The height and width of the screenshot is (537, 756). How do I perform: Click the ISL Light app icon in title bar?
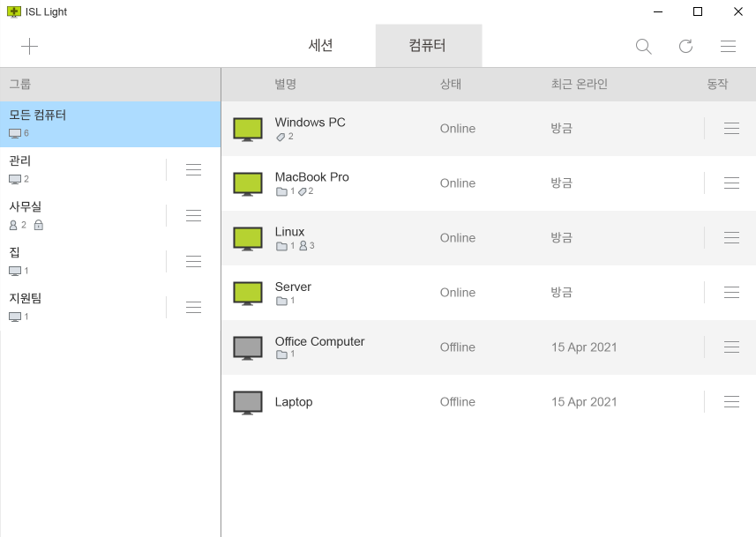click(14, 11)
